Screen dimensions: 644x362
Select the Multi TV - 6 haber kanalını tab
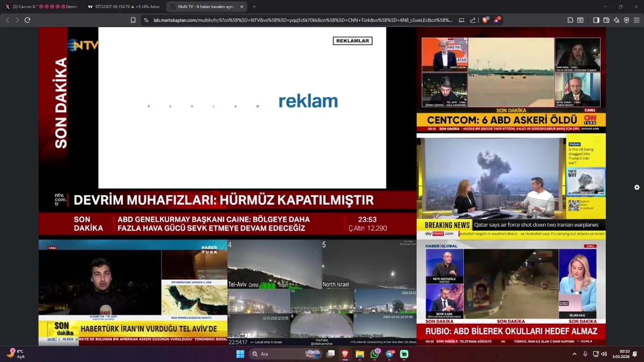[x=205, y=7]
